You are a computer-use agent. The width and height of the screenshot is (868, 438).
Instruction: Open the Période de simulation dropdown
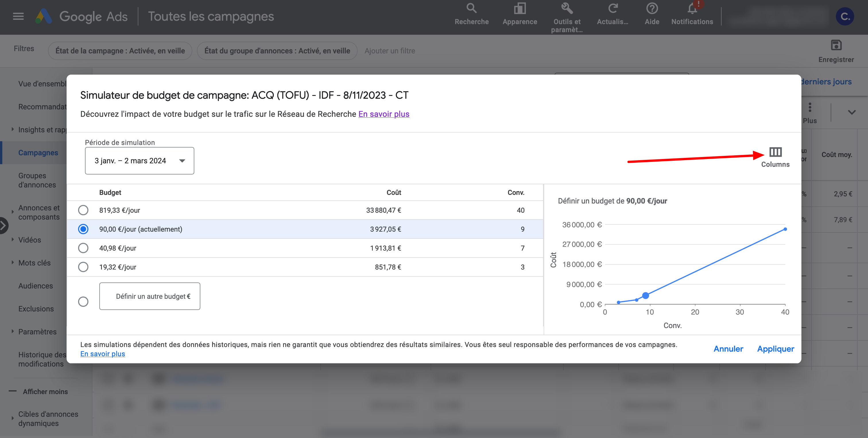(139, 161)
